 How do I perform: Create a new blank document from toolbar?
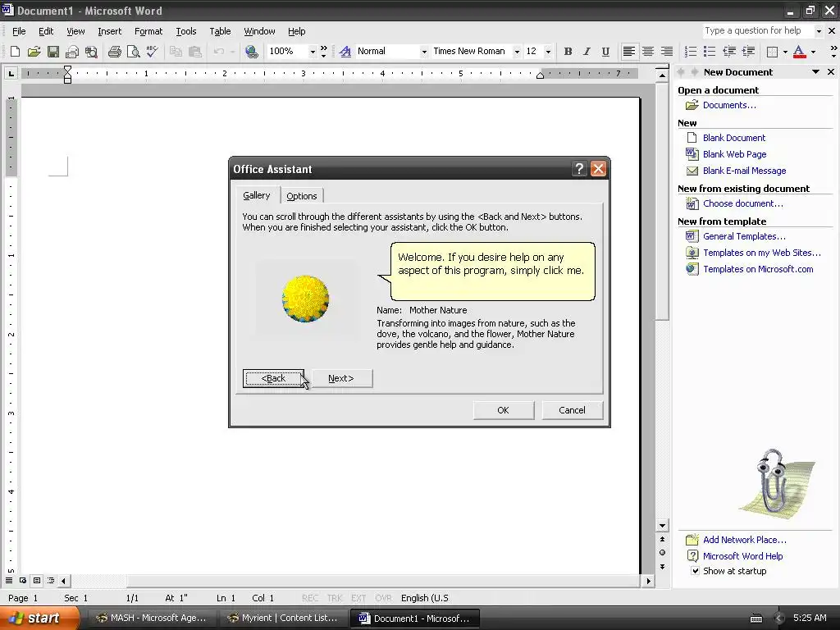15,52
